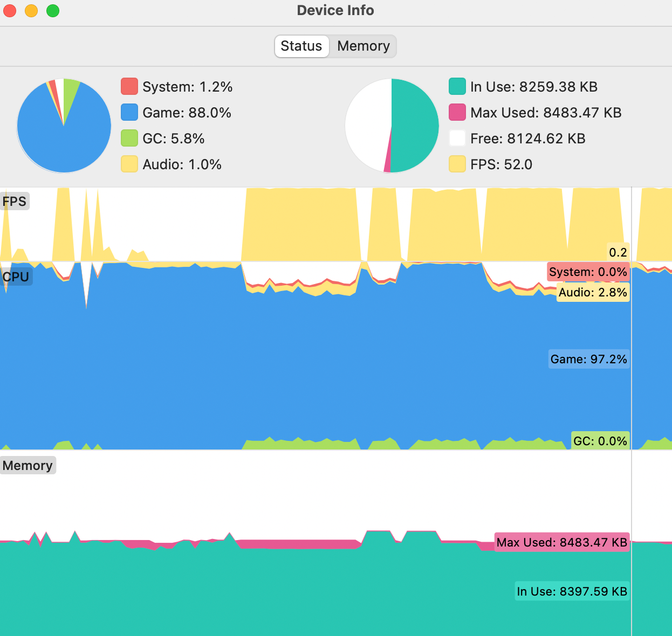The height and width of the screenshot is (636, 672).
Task: Click the CPU usage pie chart
Action: [x=64, y=126]
